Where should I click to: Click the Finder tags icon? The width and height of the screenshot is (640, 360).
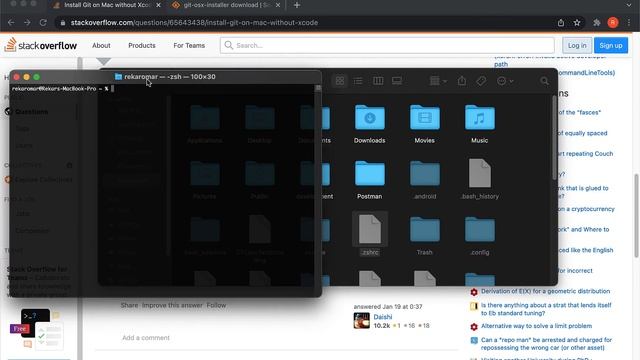click(x=481, y=81)
